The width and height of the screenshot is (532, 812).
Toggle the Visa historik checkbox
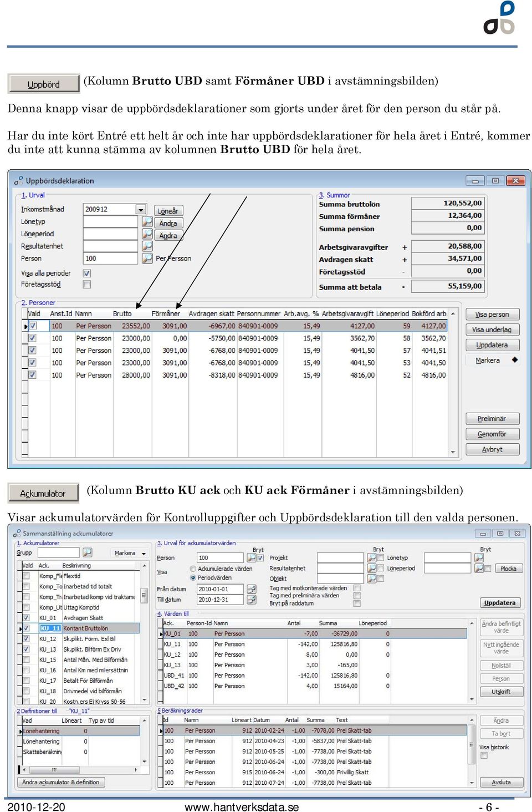[484, 755]
